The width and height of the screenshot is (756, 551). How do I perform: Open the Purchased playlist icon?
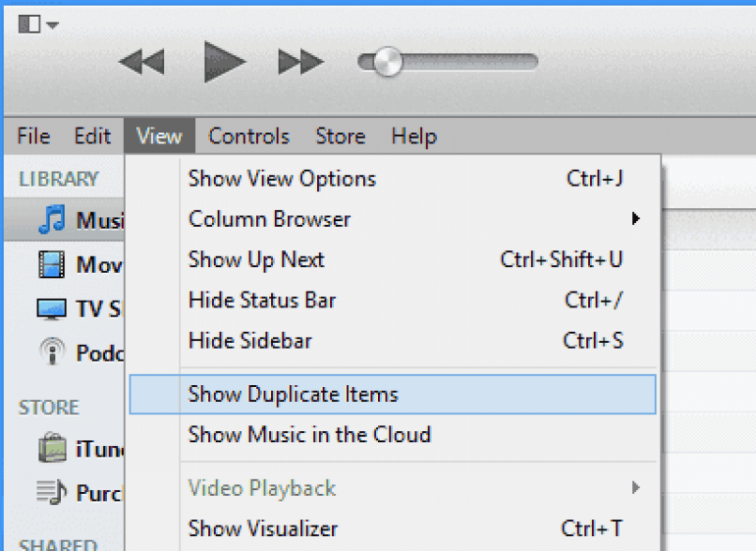coord(52,492)
